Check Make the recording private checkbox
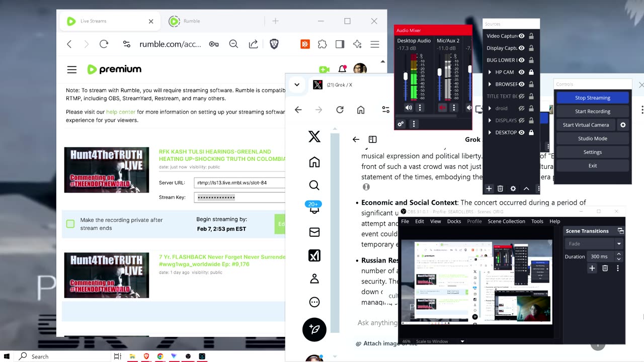Viewport: 644px width, 362px height. click(x=70, y=224)
